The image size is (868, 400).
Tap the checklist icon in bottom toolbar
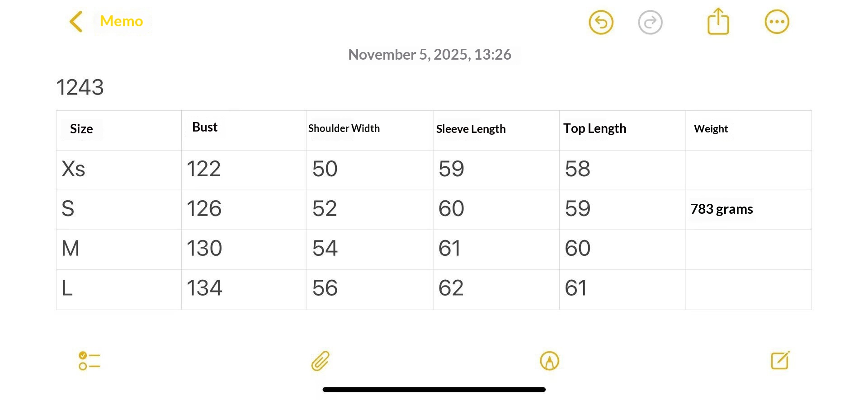[x=89, y=361]
